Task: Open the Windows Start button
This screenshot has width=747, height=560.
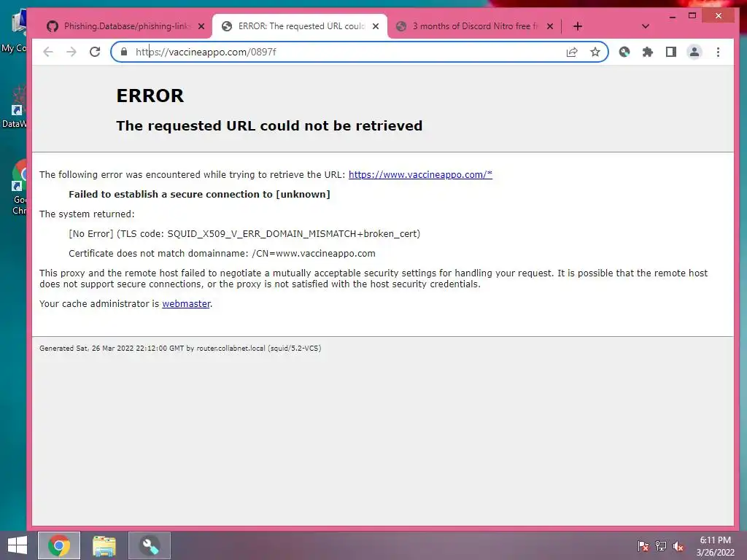Action: click(x=18, y=545)
